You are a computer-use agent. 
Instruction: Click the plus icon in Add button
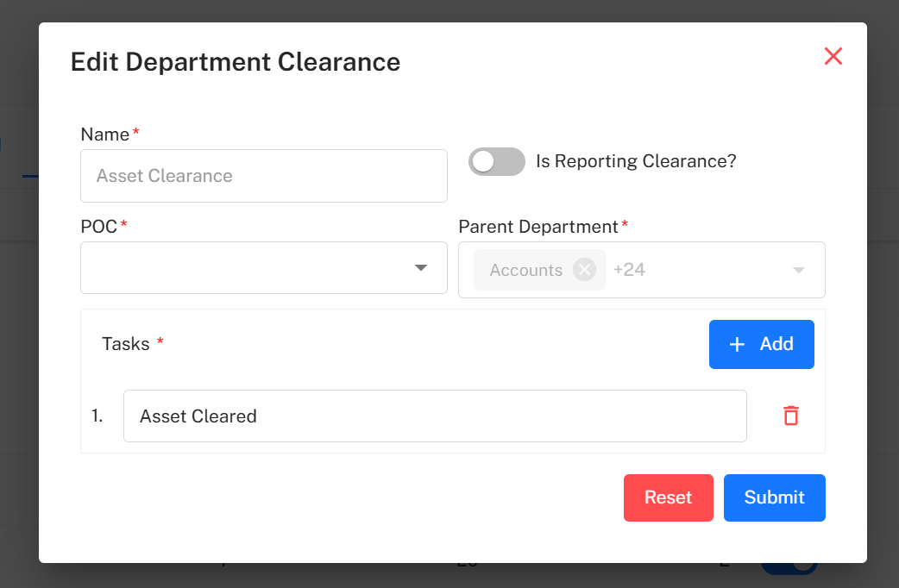click(x=737, y=345)
